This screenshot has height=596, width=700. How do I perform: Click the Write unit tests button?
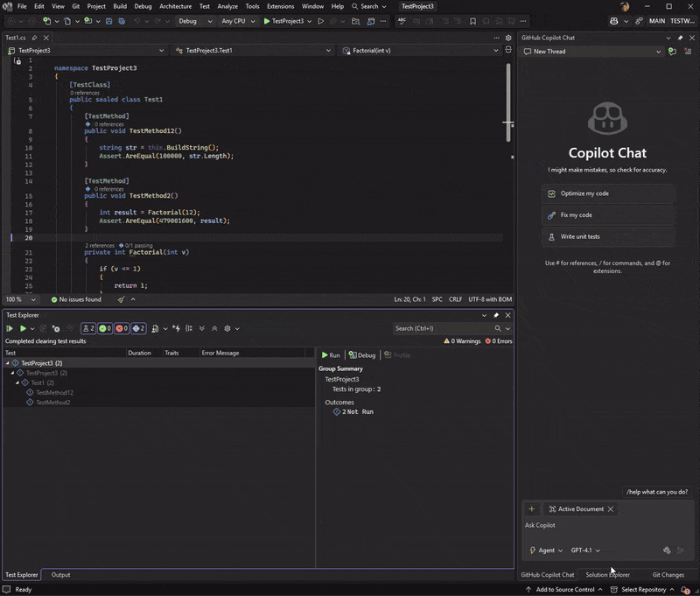click(608, 236)
